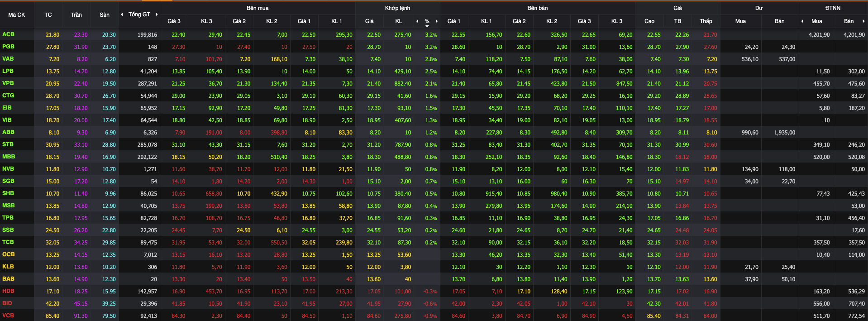The width and height of the screenshot is (868, 321).
Task: Sort by the Mã CK column header
Action: coord(17,15)
